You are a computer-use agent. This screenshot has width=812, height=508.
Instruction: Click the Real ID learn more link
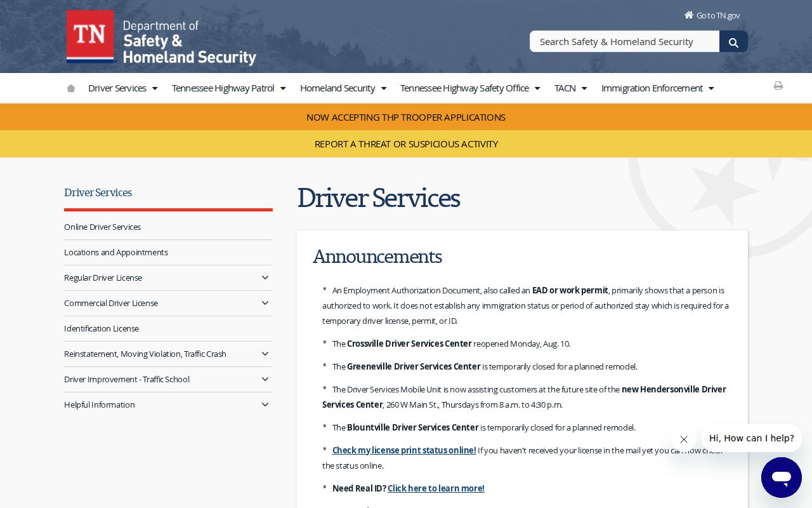(x=436, y=488)
